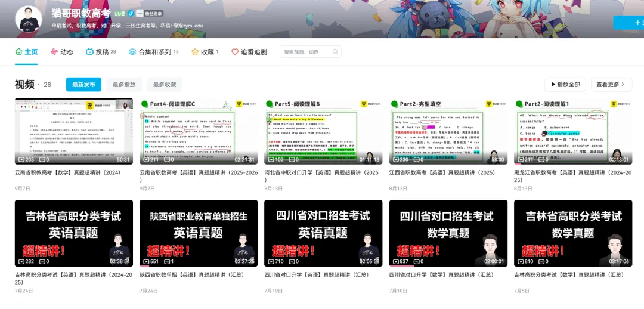This screenshot has width=644, height=309.
Task: Click the 搜索视频、动态 search field
Action: [311, 52]
